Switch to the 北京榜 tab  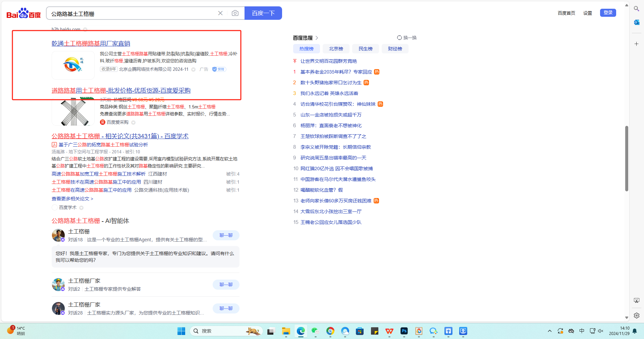coord(336,49)
